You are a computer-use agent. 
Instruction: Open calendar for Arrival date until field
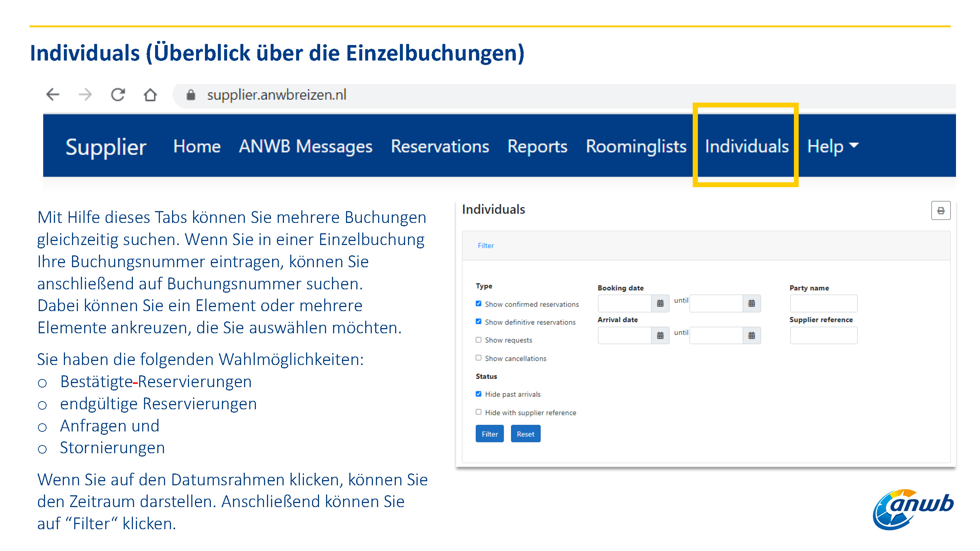point(751,335)
